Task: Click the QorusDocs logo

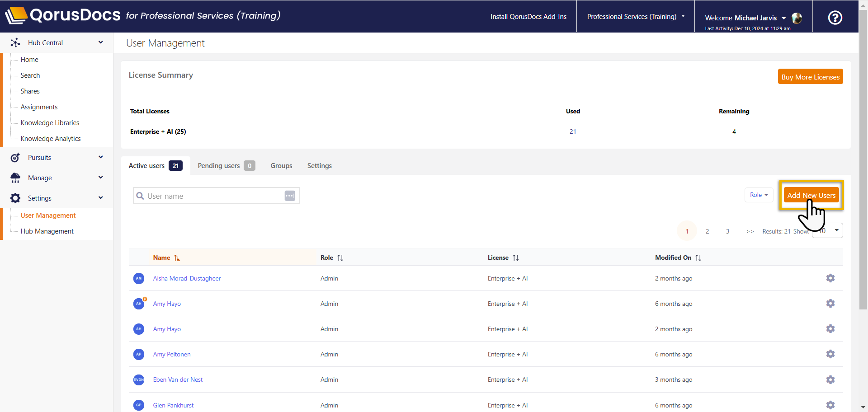Action: click(x=63, y=15)
